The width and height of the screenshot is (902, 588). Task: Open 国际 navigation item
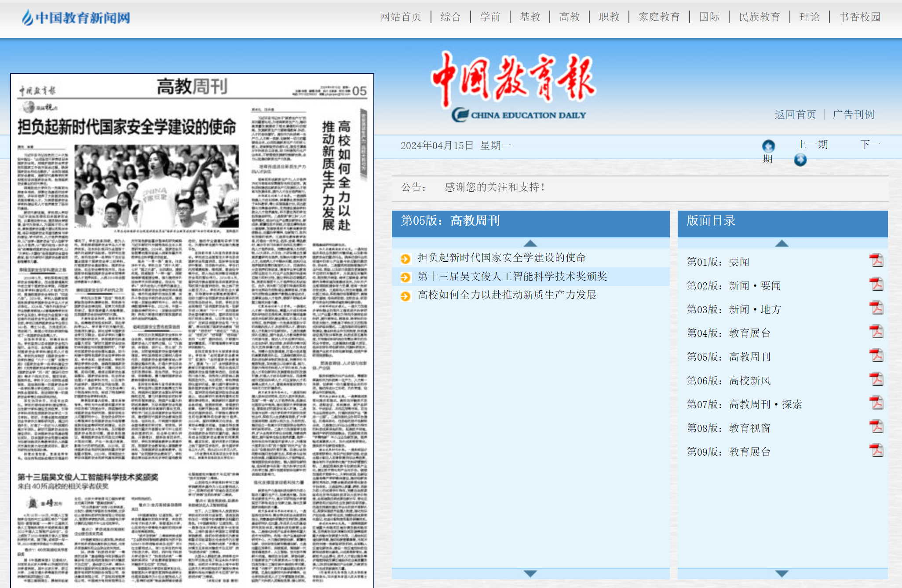pyautogui.click(x=709, y=17)
